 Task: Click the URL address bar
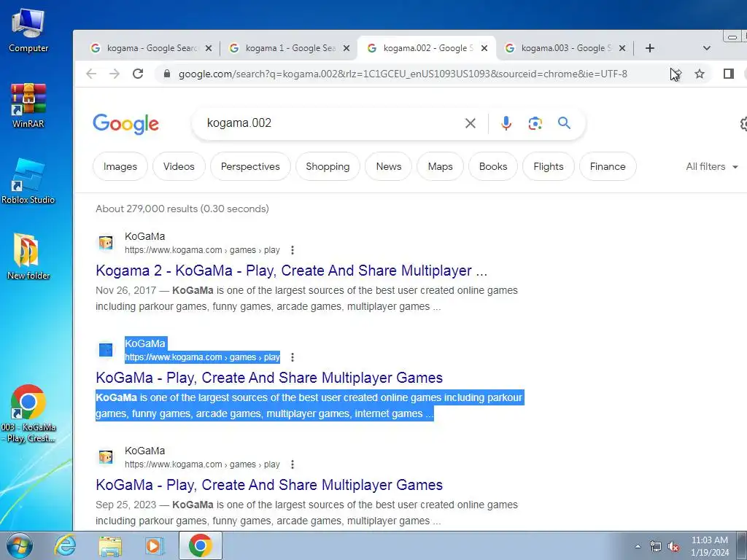pyautogui.click(x=403, y=74)
